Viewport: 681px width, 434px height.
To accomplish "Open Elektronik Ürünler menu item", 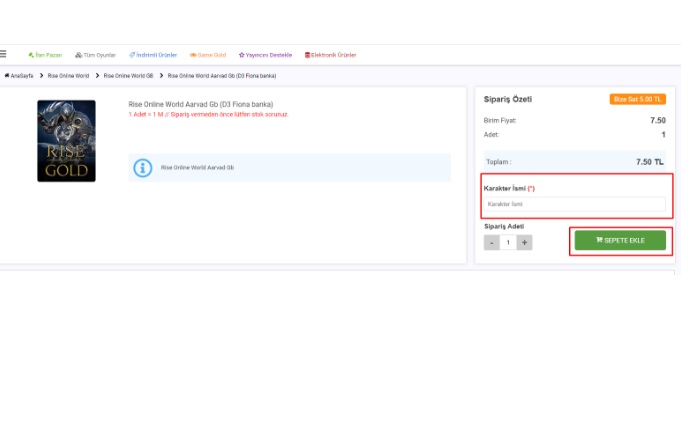I will pyautogui.click(x=330, y=55).
